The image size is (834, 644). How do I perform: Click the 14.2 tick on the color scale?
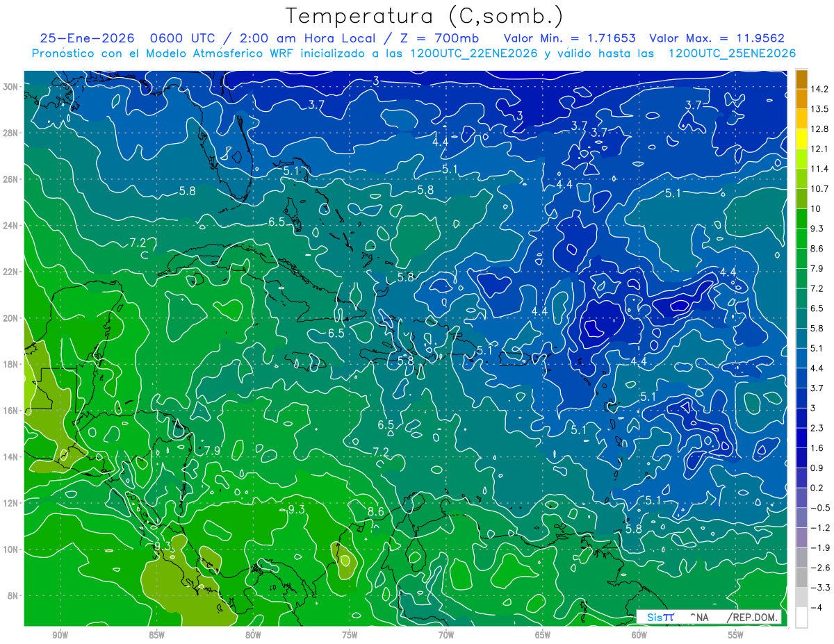[x=819, y=89]
